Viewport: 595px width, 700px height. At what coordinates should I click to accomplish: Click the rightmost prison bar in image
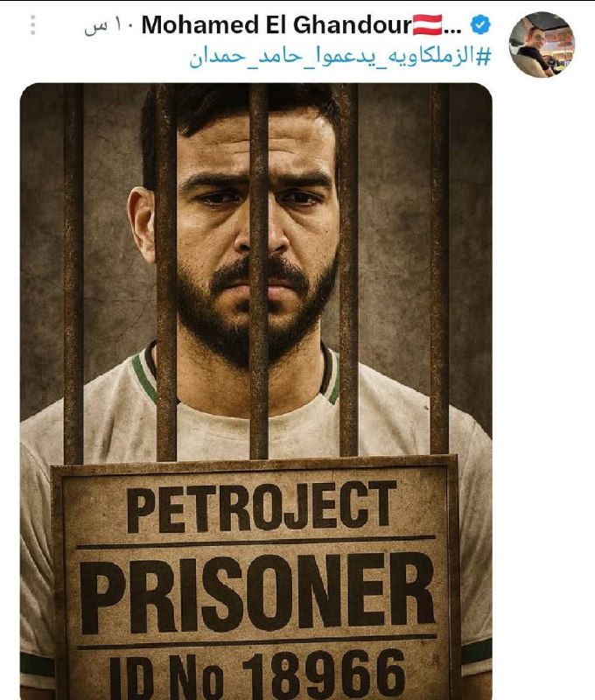click(x=439, y=269)
